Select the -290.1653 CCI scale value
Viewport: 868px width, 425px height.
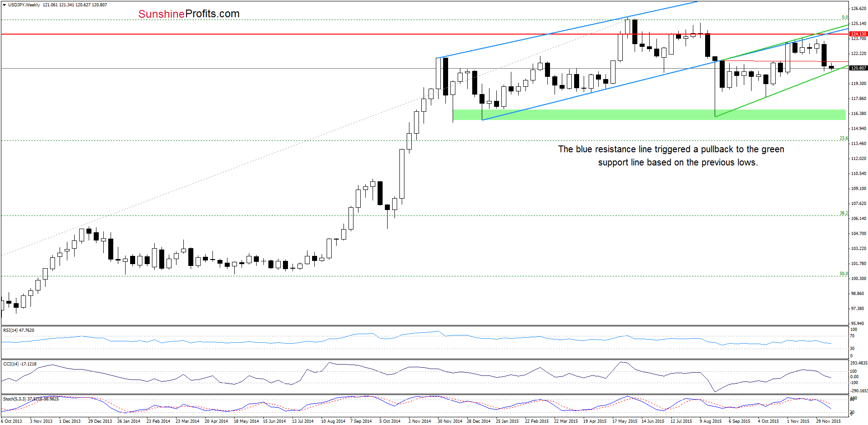pos(859,391)
